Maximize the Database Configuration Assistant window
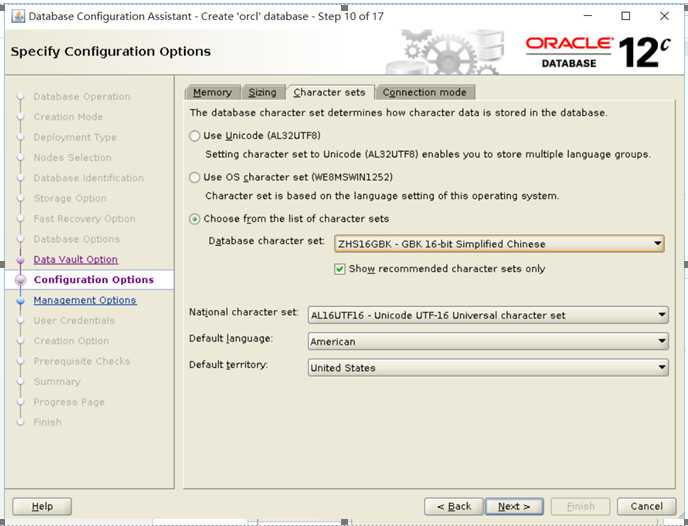The height and width of the screenshot is (526, 688). pyautogui.click(x=626, y=16)
